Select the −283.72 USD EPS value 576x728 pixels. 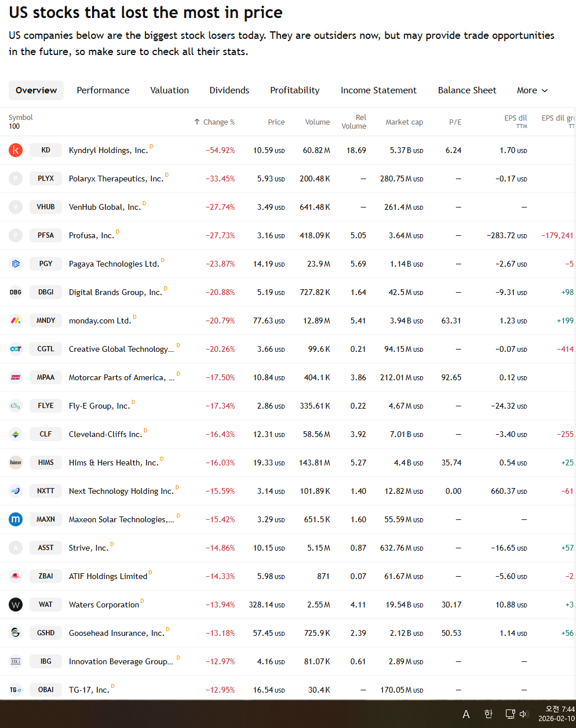[507, 235]
